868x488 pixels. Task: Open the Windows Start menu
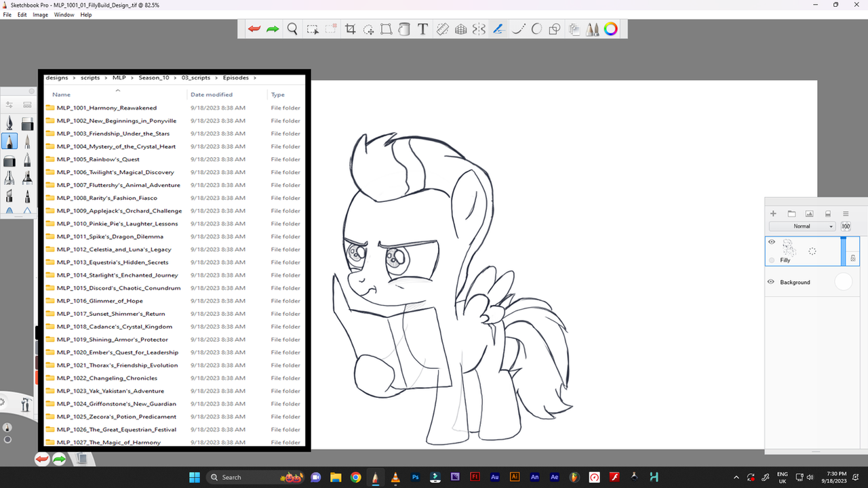coord(195,477)
